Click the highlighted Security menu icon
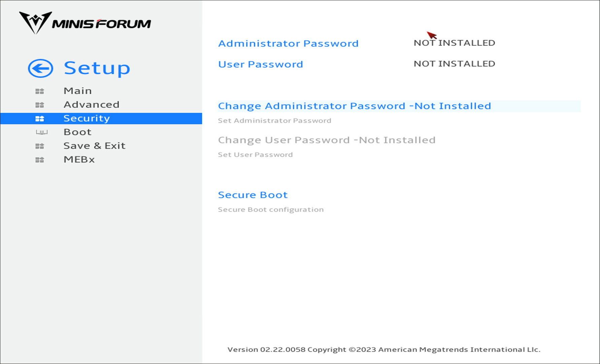Screen dimensions: 600x364 tap(40, 118)
